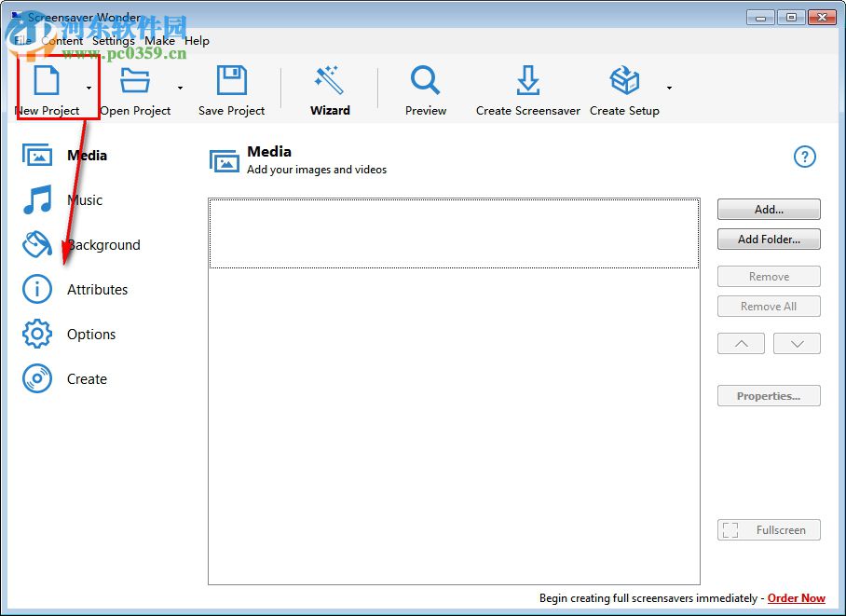Follow the Order Now link
846x616 pixels.
796,598
